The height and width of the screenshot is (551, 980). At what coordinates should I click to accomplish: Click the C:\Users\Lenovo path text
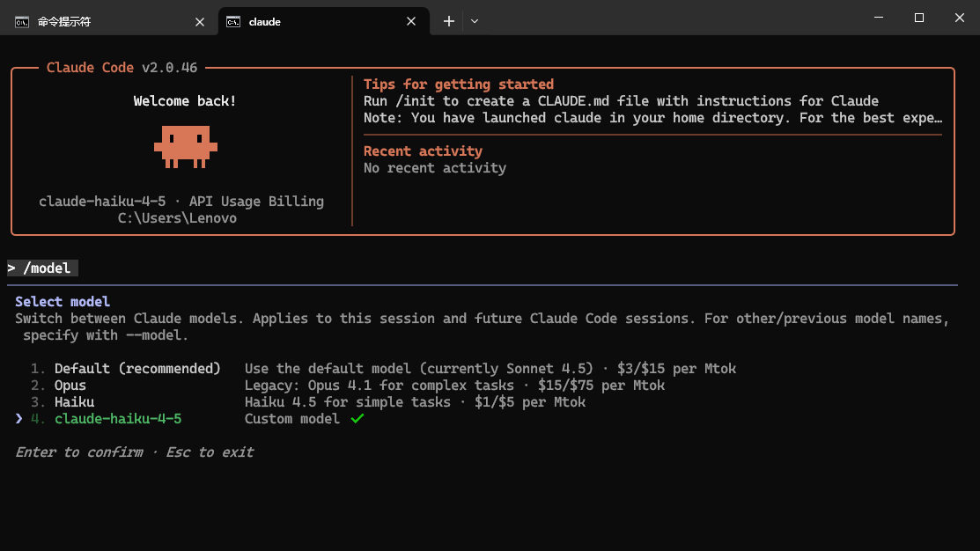coord(178,218)
